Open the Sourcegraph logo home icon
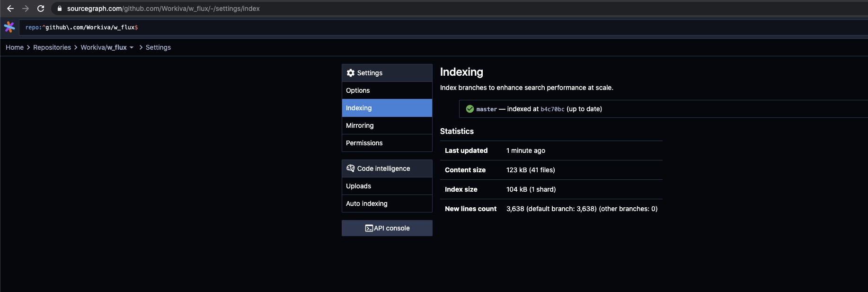The width and height of the screenshot is (868, 292). click(9, 27)
